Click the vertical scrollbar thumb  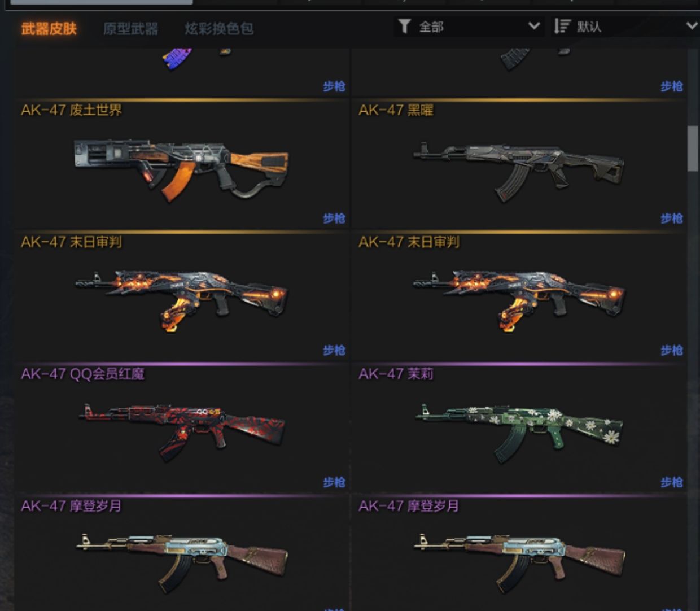click(693, 149)
